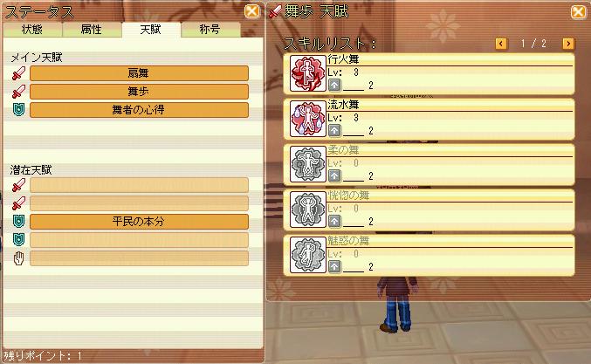This screenshot has height=364, width=591.
Task: Select the 扇舞 main talent button
Action: tap(139, 73)
